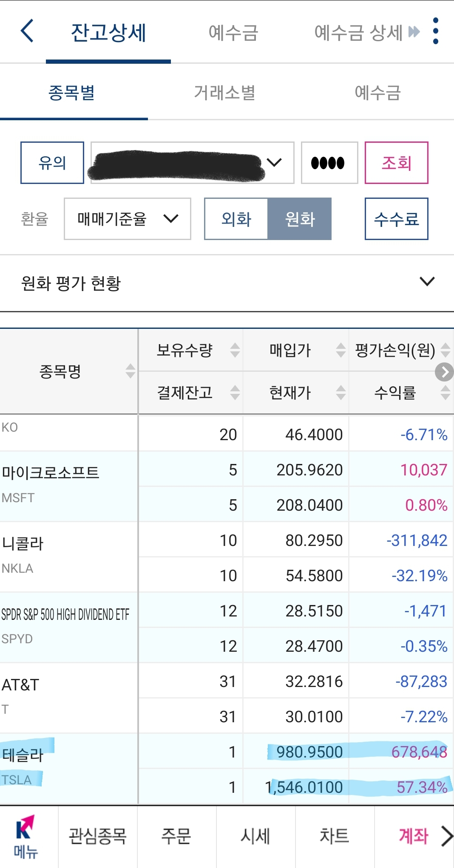Sort by 매입가 column arrows
Screen dimensions: 454x868
(x=340, y=350)
